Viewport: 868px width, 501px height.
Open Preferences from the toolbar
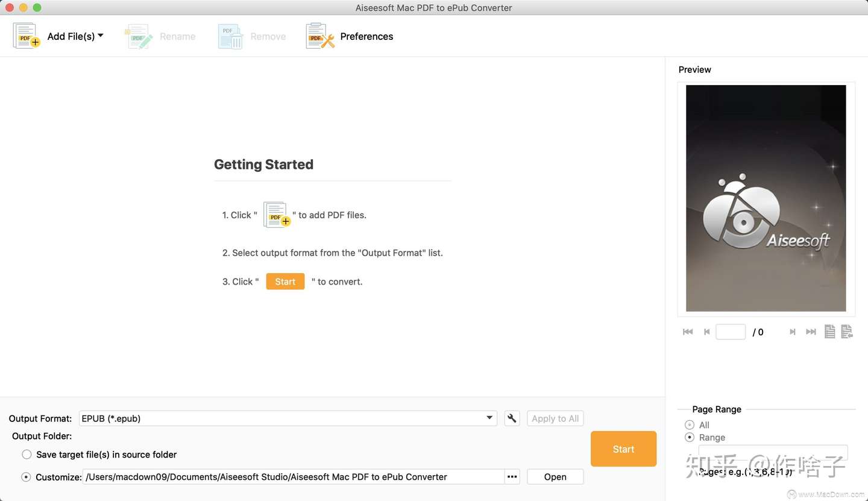click(350, 36)
